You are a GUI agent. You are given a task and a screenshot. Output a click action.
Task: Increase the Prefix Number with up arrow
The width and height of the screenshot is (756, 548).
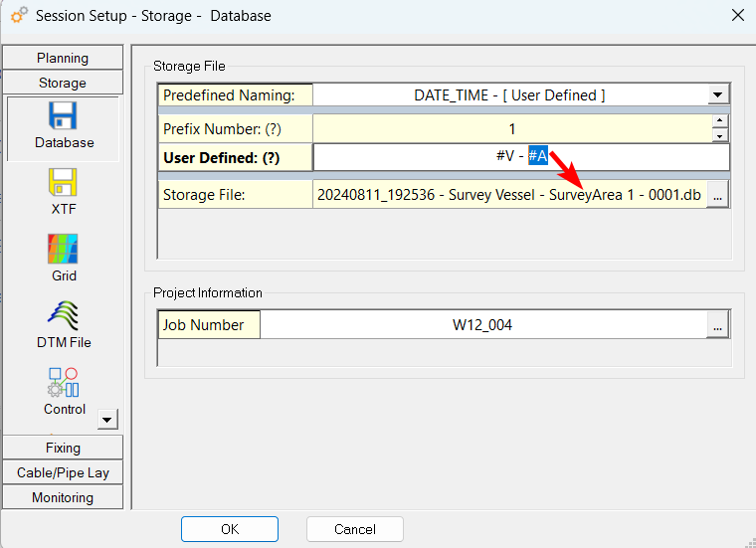pos(720,121)
